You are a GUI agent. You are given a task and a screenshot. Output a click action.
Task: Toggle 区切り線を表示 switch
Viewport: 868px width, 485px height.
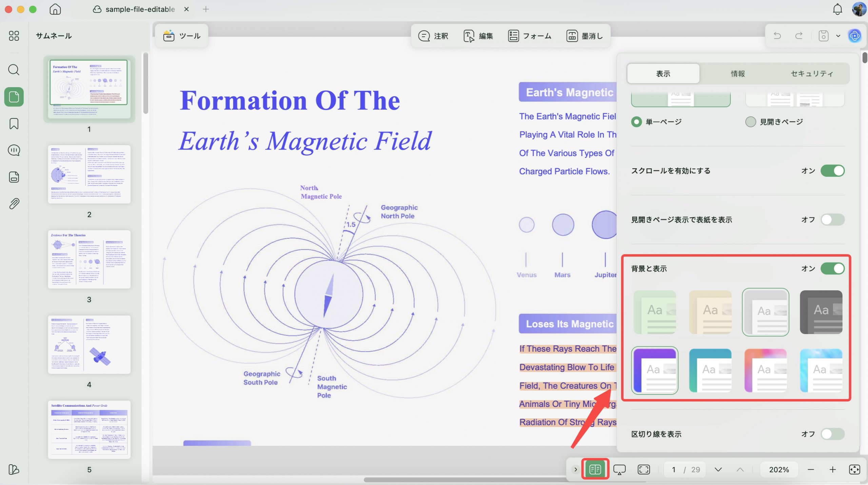pos(832,434)
